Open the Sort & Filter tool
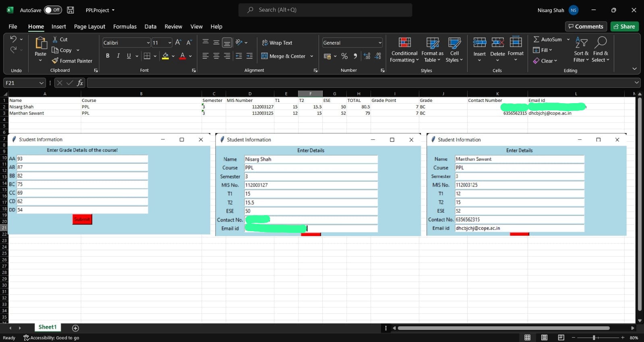Screen dimensions: 644x342 [x=581, y=50]
